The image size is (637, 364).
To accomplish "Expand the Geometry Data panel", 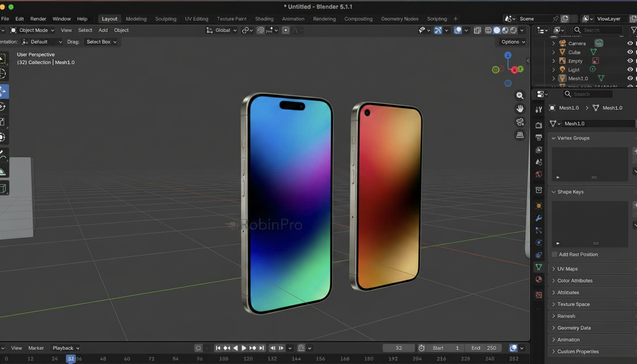I will pyautogui.click(x=573, y=328).
